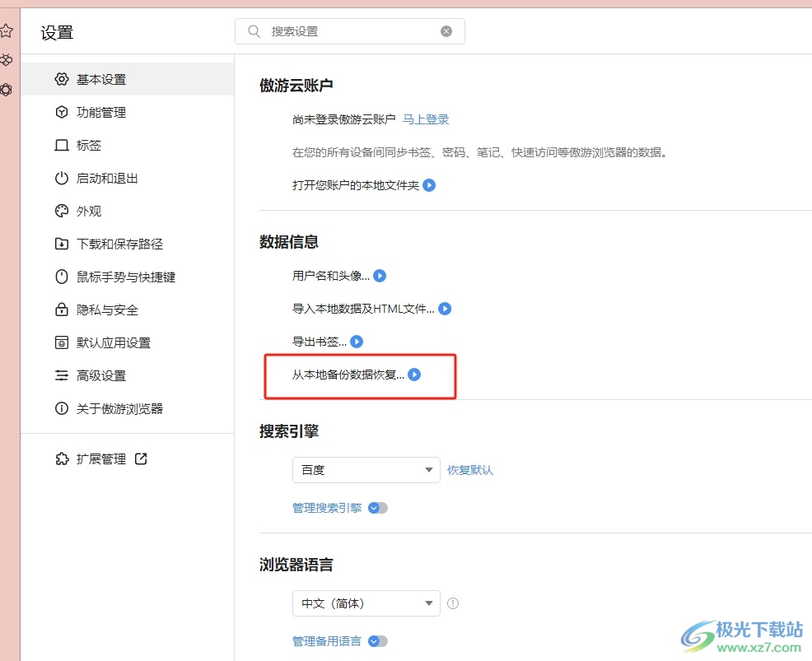Click the arrow next to 导出书签

(357, 342)
